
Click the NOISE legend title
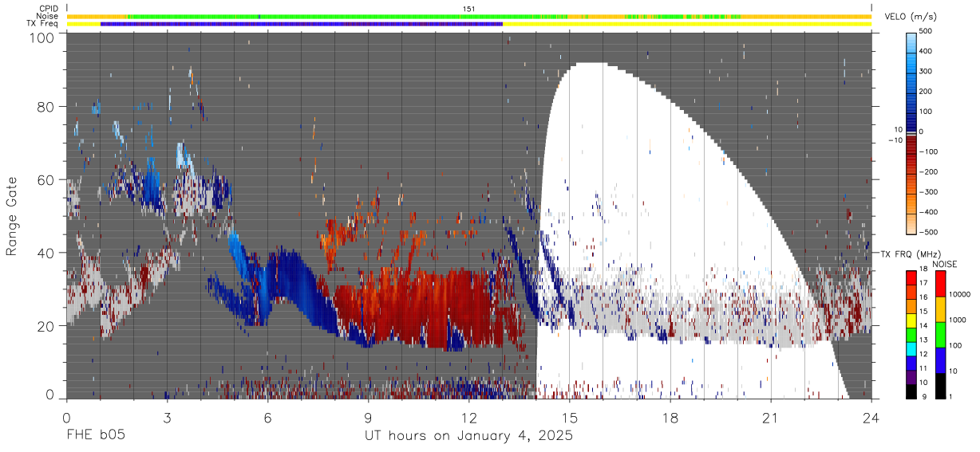pos(945,264)
